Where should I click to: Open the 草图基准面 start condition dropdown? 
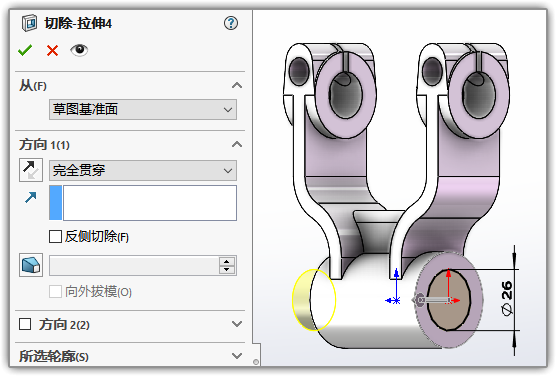coord(143,109)
